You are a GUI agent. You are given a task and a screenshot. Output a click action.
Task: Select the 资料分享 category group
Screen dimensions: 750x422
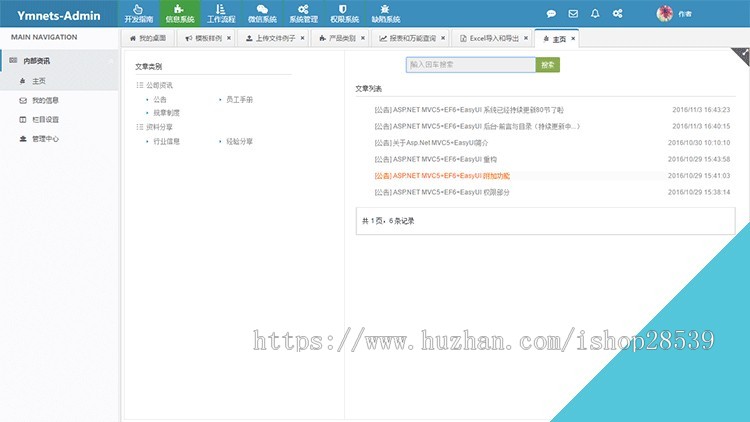point(159,127)
